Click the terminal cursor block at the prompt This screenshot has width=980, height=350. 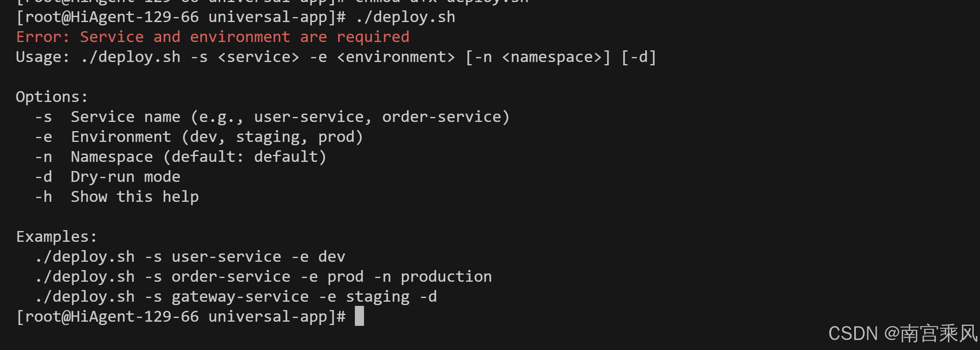(x=359, y=316)
